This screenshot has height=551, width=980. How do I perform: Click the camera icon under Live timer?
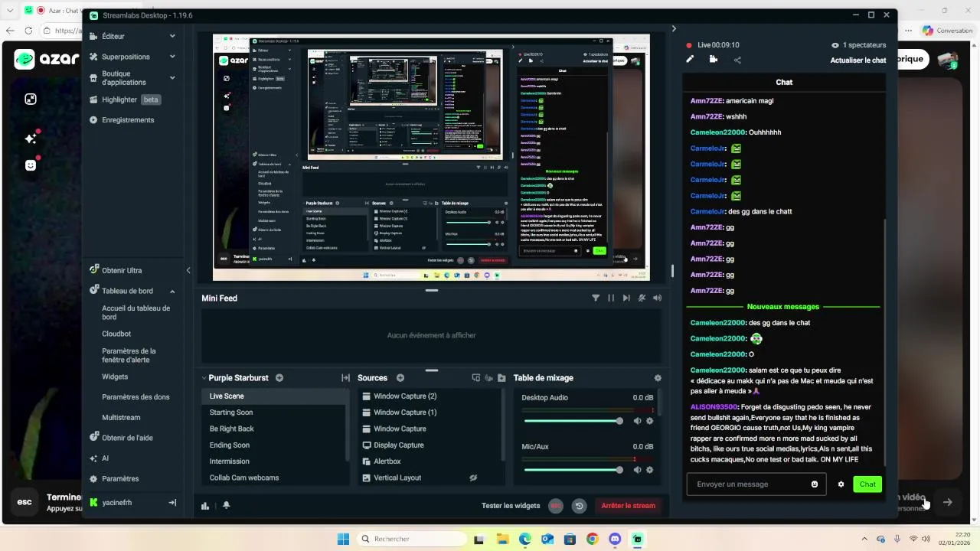(x=714, y=59)
